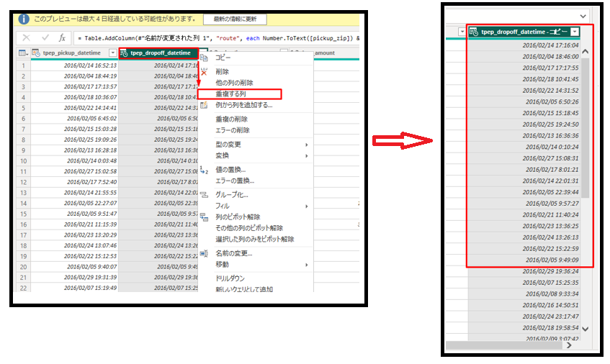610x364 pixels.
Task: Open the filter dropdown left of the コピー column
Action: point(462,32)
